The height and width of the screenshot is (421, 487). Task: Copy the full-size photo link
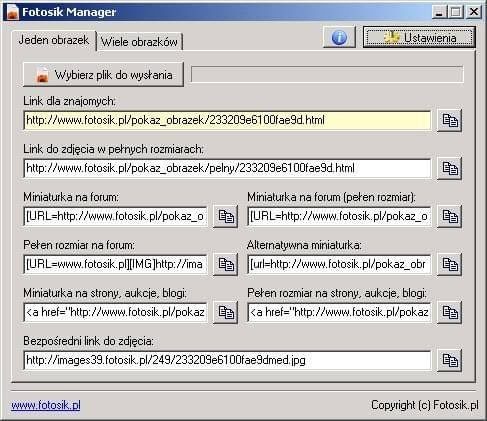(x=449, y=168)
